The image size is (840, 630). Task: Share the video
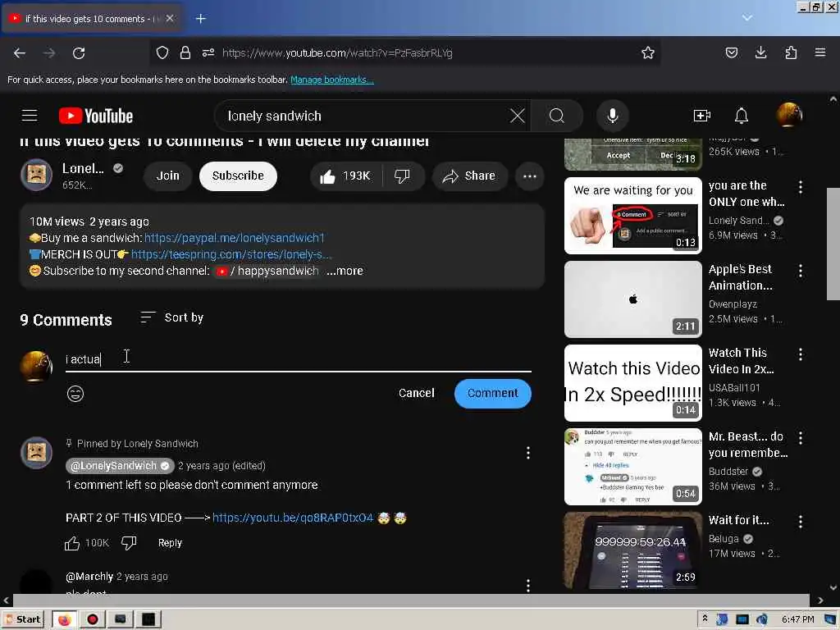coord(469,176)
